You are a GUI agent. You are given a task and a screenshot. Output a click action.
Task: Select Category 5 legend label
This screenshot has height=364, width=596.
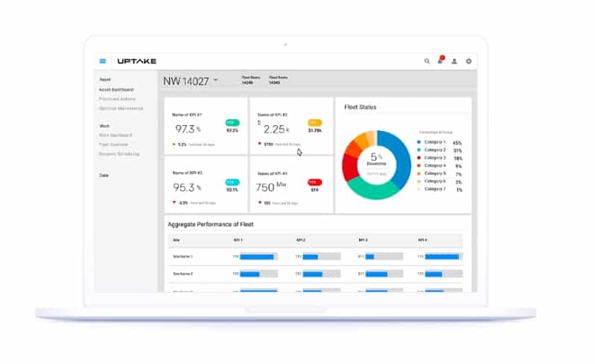tap(435, 173)
